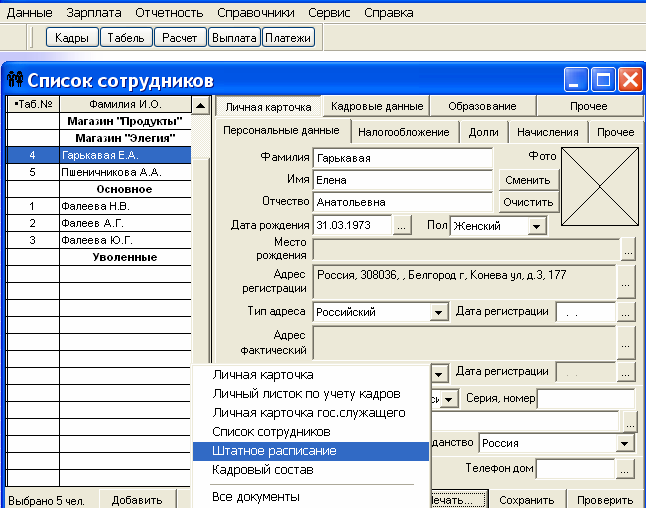The image size is (646, 508).
Task: Open the Сервис menu
Action: (329, 13)
